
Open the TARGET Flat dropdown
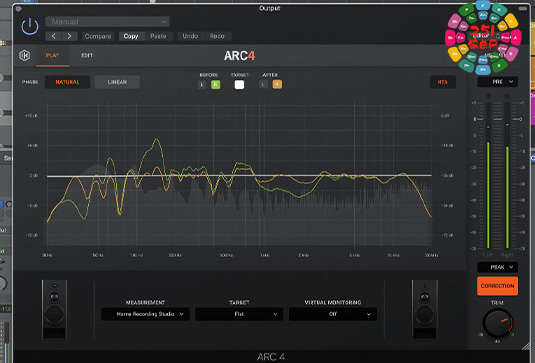click(x=239, y=314)
